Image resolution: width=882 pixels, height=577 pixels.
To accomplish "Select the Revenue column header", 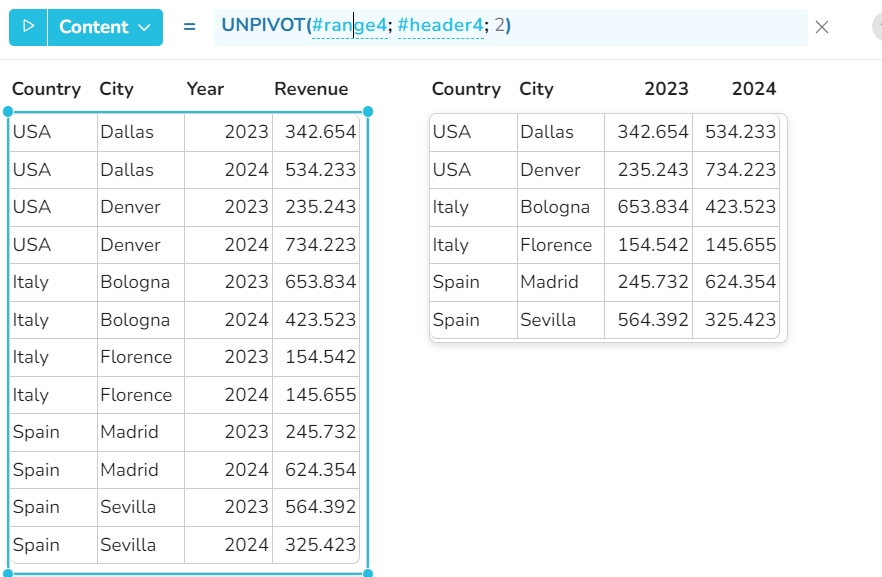I will coord(311,89).
